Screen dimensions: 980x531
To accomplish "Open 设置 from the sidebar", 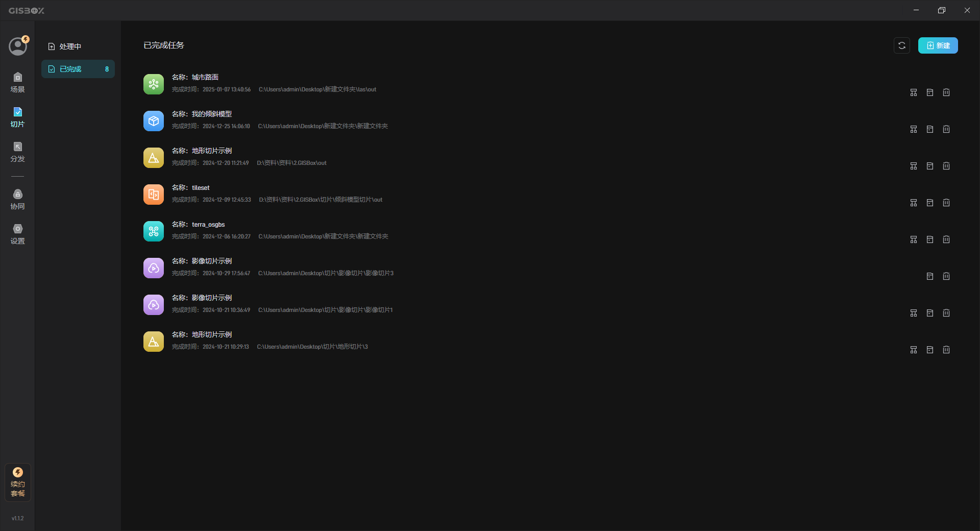I will pos(17,234).
